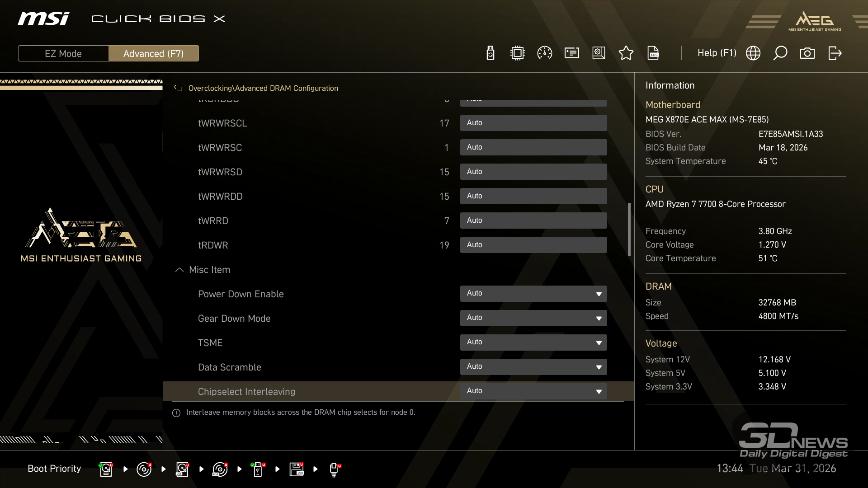Open Power Down Enable dropdown
This screenshot has height=488, width=868.
(533, 294)
